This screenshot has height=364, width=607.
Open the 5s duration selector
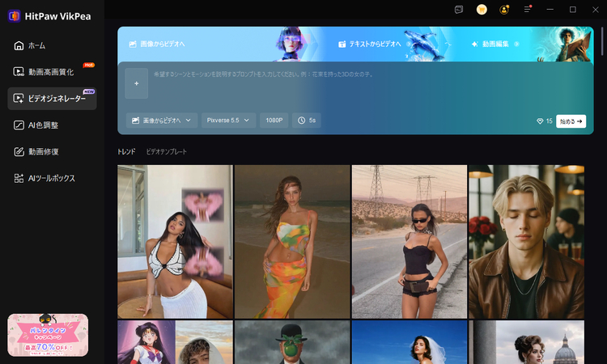point(307,121)
